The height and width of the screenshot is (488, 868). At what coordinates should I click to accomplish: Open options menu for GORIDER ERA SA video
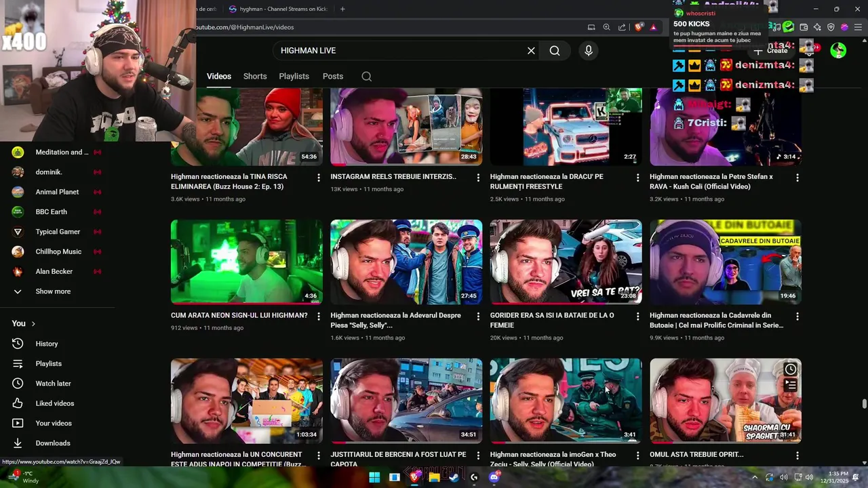(637, 317)
